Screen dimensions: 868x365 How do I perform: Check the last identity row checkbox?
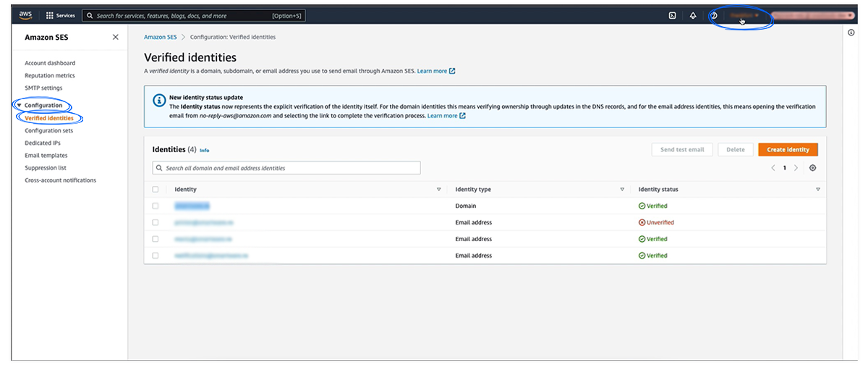pyautogui.click(x=156, y=256)
